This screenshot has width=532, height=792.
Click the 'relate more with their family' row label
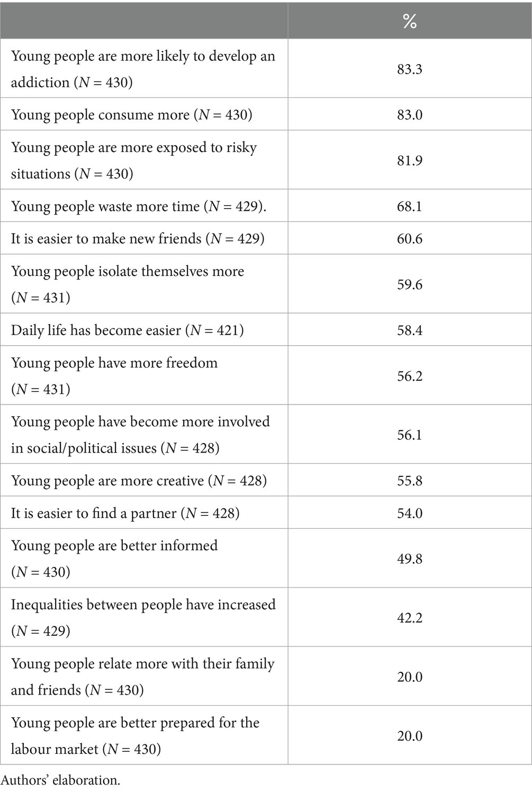[x=142, y=677]
